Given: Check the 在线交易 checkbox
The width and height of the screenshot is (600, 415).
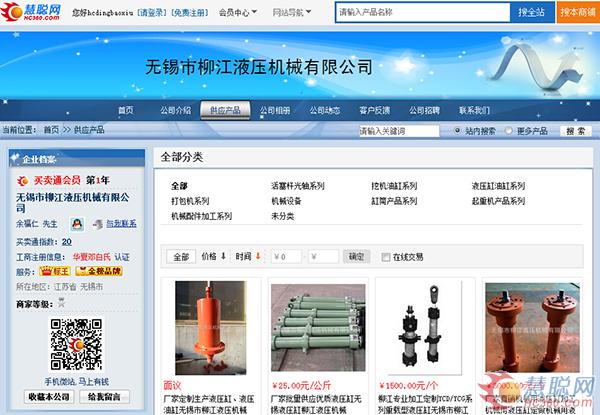Looking at the screenshot, I should (x=386, y=257).
